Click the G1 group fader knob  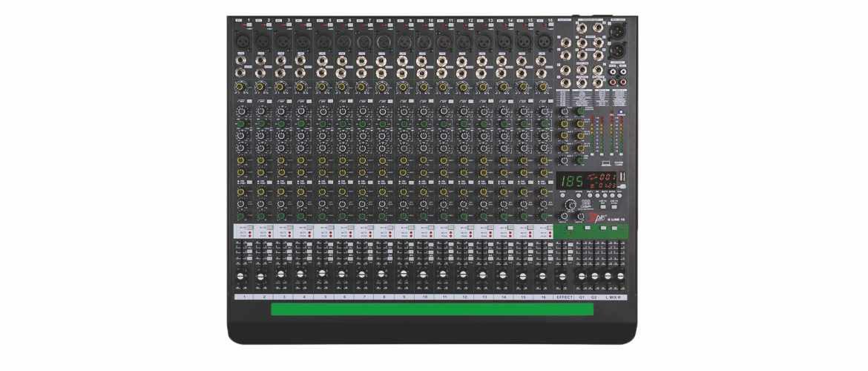pyautogui.click(x=582, y=275)
